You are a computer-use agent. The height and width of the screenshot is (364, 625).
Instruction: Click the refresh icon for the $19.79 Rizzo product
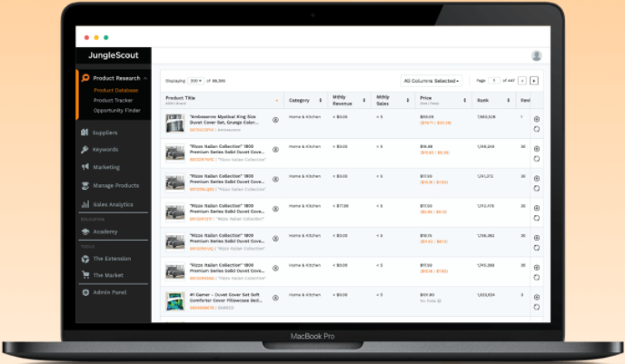[537, 248]
